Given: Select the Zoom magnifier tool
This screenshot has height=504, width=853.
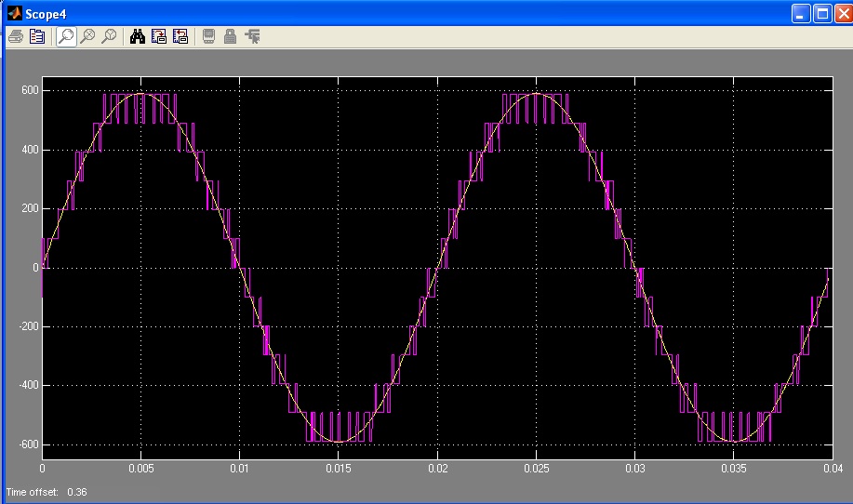Looking at the screenshot, I should tap(66, 36).
